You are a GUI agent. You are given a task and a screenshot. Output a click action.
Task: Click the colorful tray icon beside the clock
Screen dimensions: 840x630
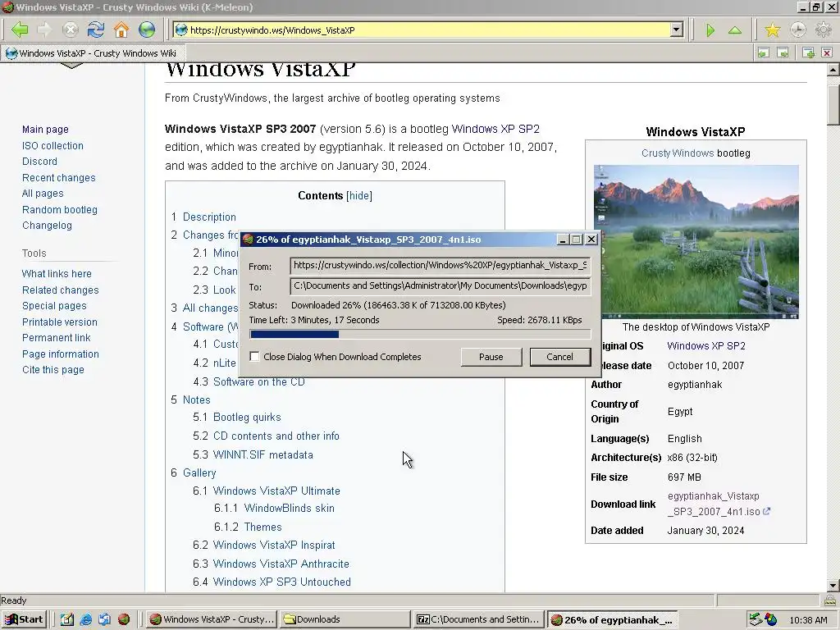point(771,619)
